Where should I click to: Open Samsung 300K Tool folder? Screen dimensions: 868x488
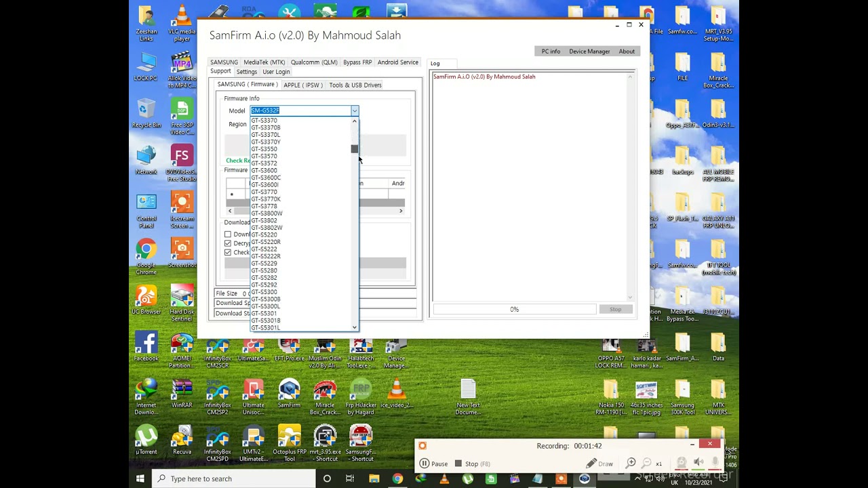[x=682, y=397]
